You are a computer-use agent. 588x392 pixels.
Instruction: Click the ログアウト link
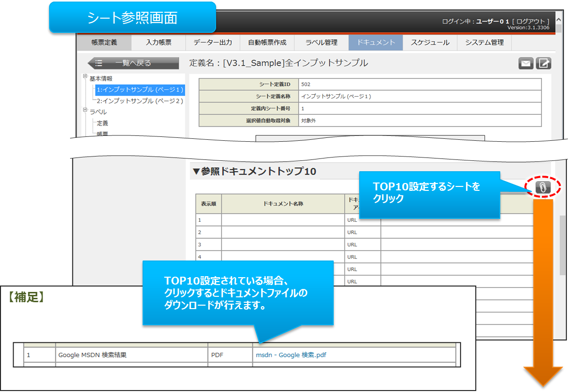point(531,21)
